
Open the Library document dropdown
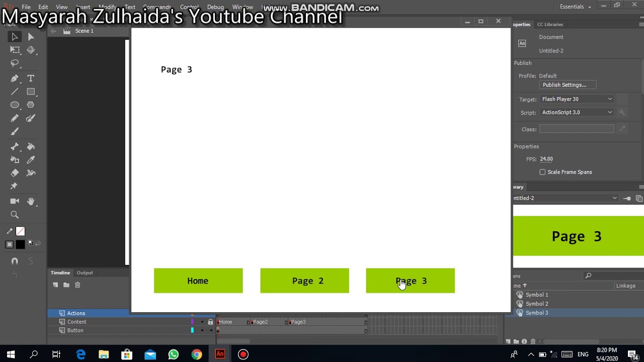566,198
